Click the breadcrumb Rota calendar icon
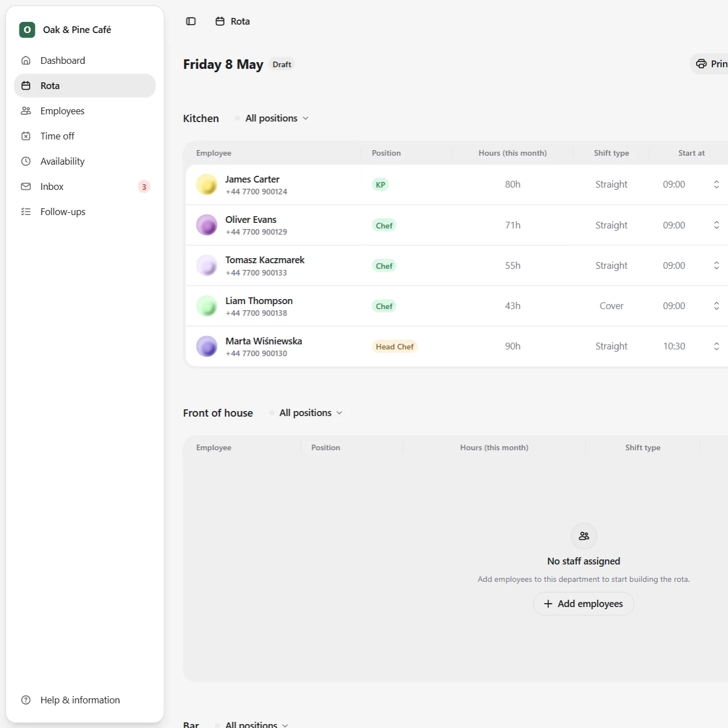The image size is (728, 728). pos(220,21)
